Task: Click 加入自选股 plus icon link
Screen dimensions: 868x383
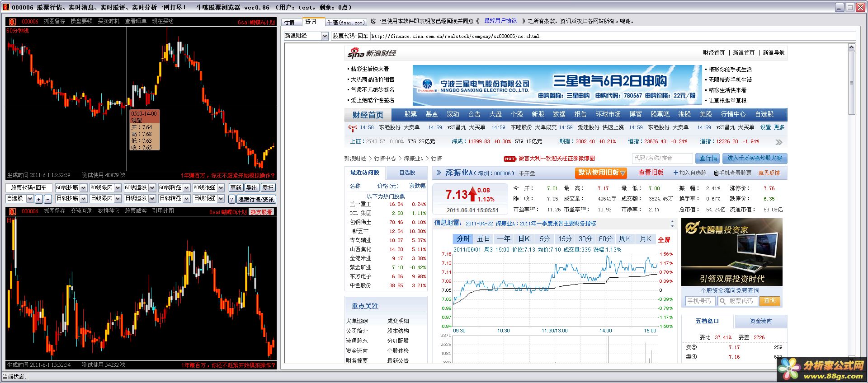Action: (689, 173)
